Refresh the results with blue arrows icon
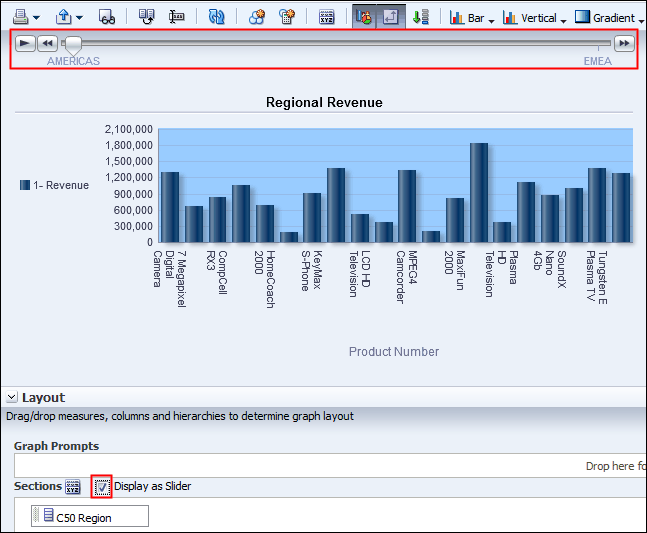The image size is (647, 533). [x=217, y=17]
